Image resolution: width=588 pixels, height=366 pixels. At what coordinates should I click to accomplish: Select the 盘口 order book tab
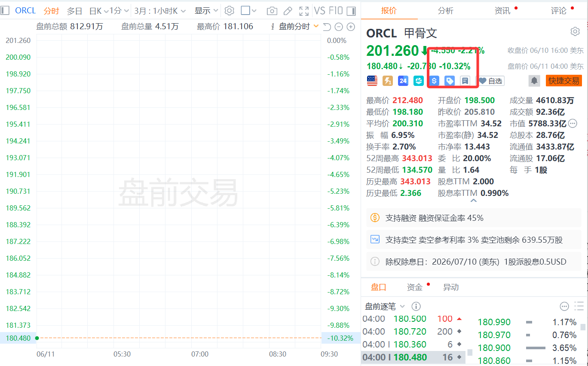coord(379,287)
